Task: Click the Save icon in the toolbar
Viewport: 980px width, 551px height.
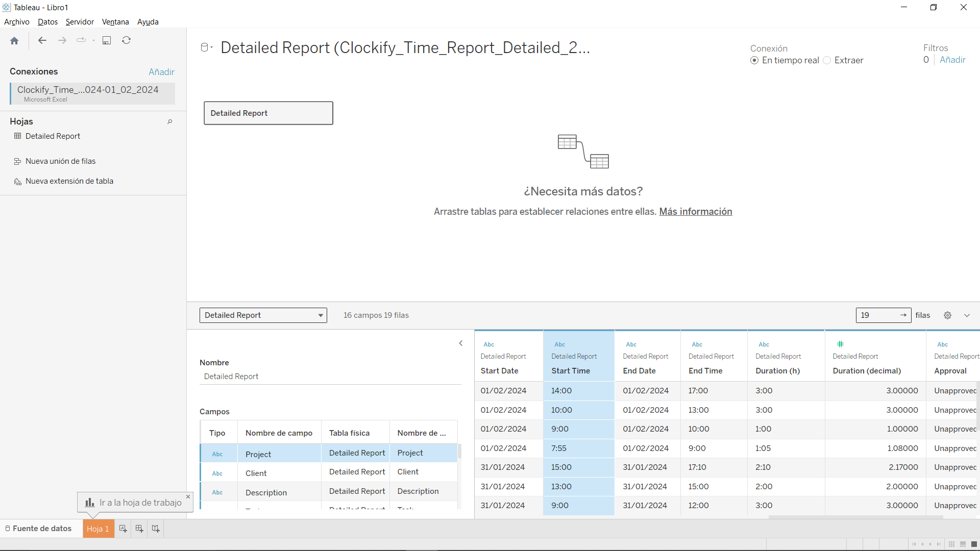Action: (x=106, y=40)
